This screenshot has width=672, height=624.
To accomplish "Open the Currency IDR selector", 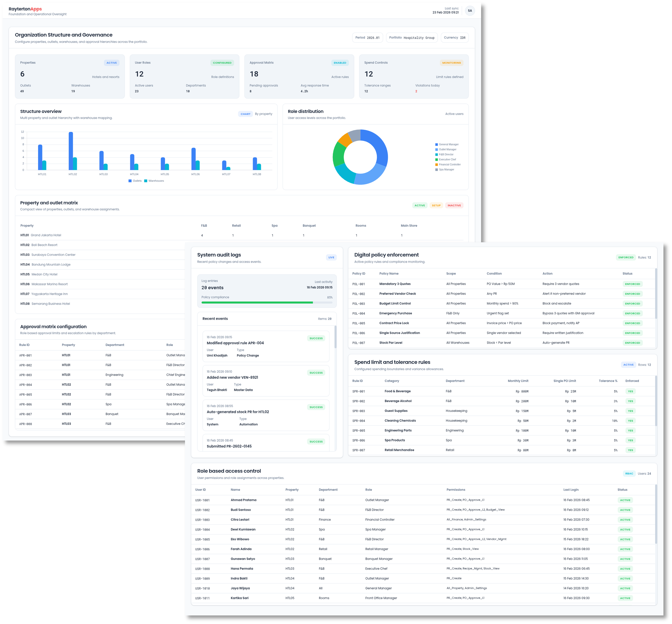I will point(454,38).
